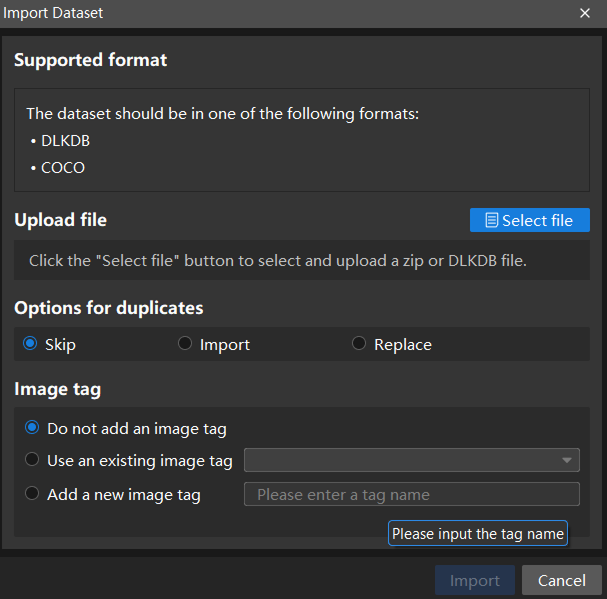Click the upload instruction text area

pyautogui.click(x=278, y=261)
